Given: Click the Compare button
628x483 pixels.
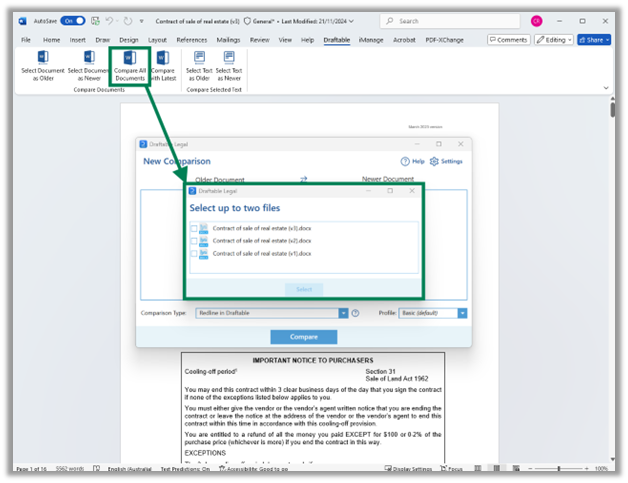Looking at the screenshot, I should 304,337.
